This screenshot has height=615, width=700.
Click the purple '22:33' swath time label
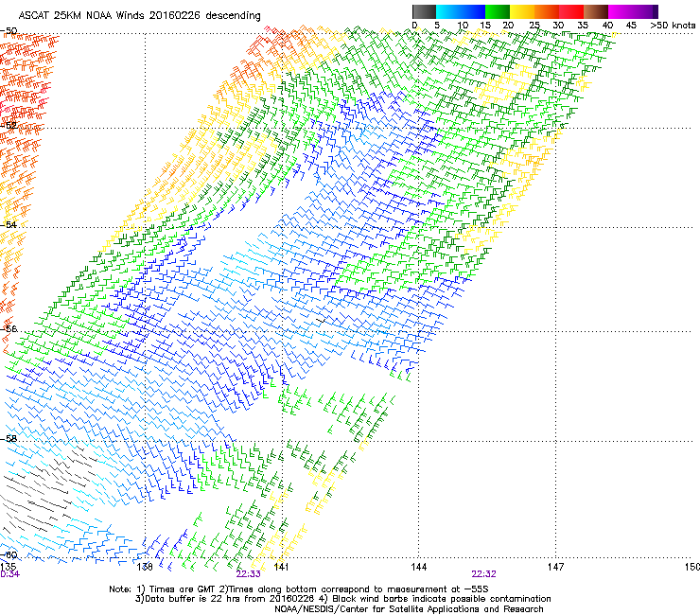point(248,574)
